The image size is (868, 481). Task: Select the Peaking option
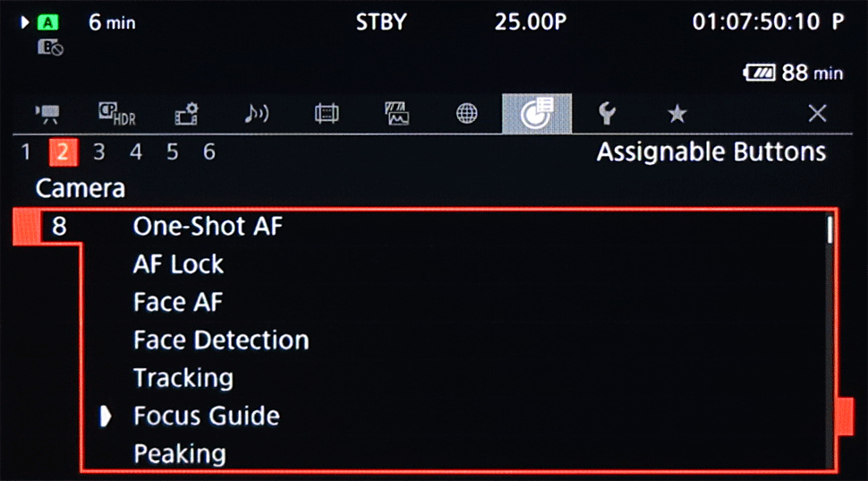pyautogui.click(x=180, y=454)
